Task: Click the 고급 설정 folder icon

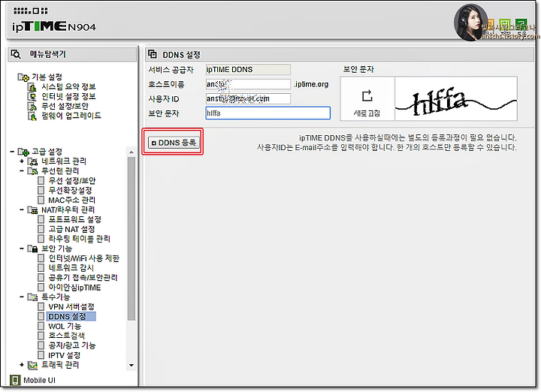Action: 23,152
